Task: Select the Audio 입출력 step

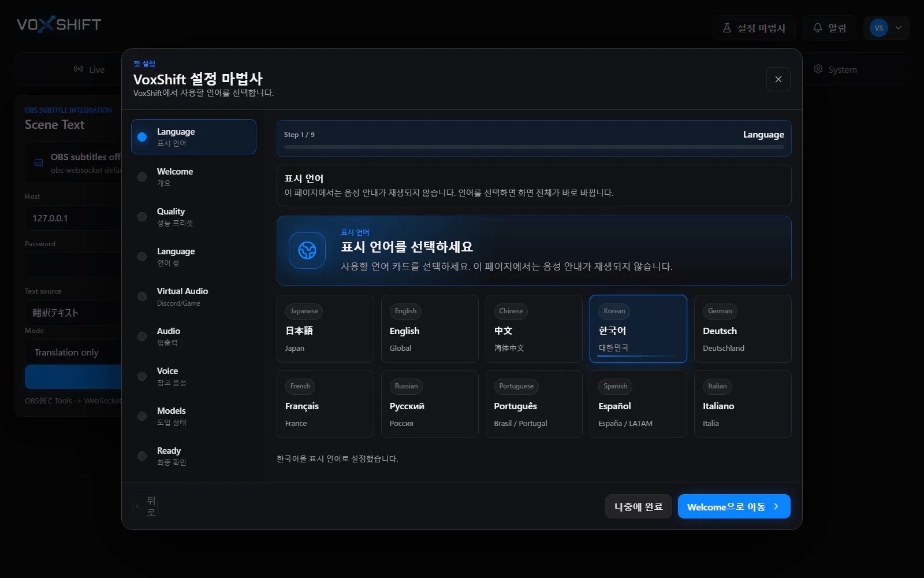Action: pyautogui.click(x=193, y=336)
